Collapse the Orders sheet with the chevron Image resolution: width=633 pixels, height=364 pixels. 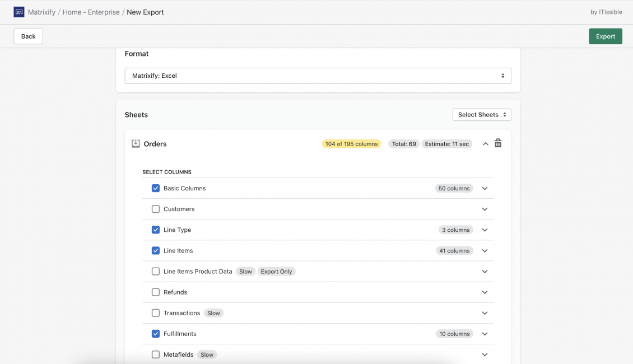pos(485,143)
